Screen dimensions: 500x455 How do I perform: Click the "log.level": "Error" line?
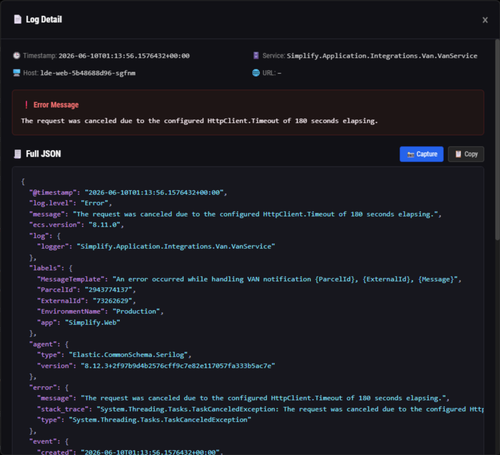pyautogui.click(x=70, y=203)
